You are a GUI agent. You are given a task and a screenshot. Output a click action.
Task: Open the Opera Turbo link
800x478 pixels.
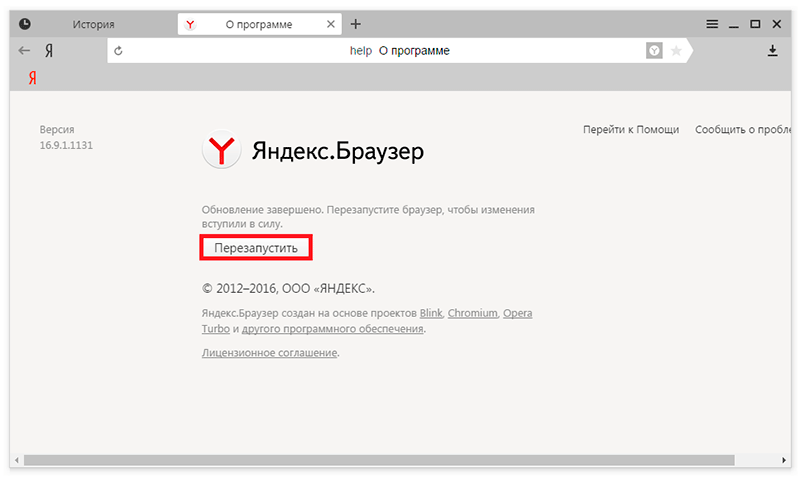click(517, 313)
